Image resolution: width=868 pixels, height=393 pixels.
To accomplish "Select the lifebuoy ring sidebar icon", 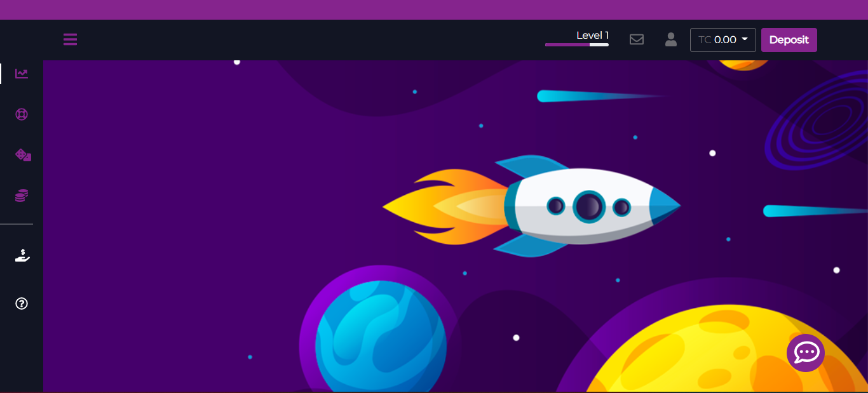I will coord(22,115).
